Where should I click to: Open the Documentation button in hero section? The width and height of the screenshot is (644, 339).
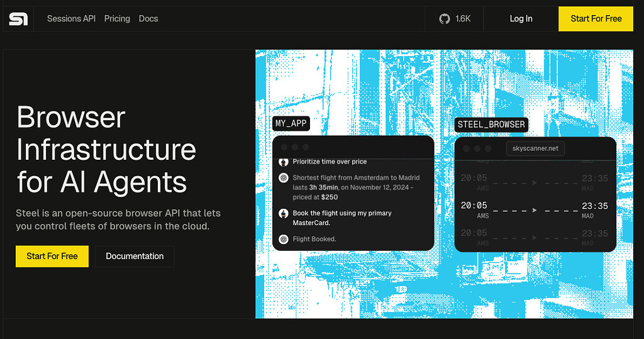pyautogui.click(x=135, y=256)
